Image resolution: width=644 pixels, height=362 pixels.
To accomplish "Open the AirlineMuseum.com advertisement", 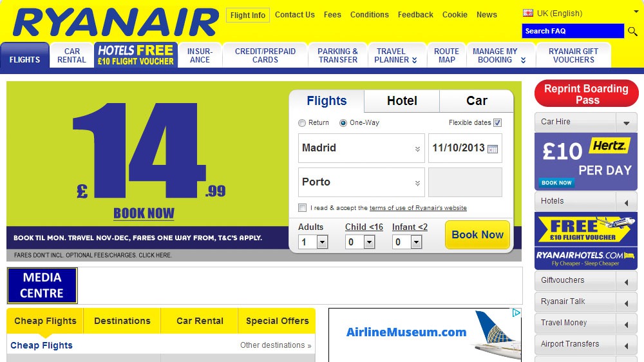I will click(425, 335).
